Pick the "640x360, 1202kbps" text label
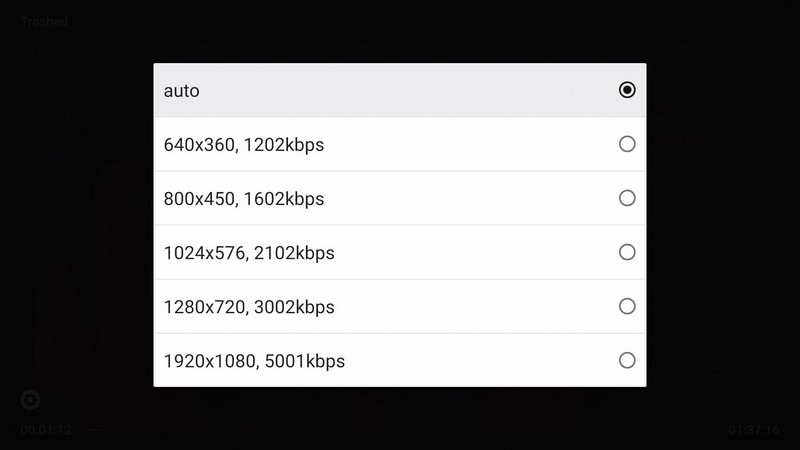Viewport: 800px width, 450px height. [244, 145]
